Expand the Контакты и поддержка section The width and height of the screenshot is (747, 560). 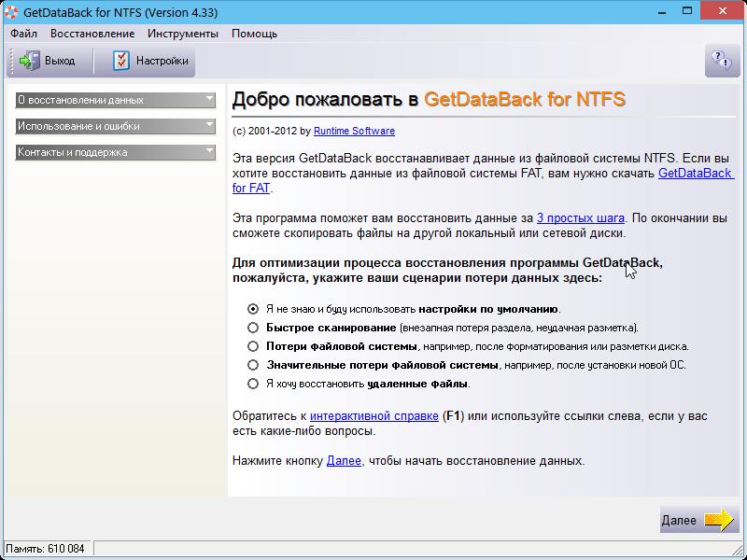[x=115, y=152]
